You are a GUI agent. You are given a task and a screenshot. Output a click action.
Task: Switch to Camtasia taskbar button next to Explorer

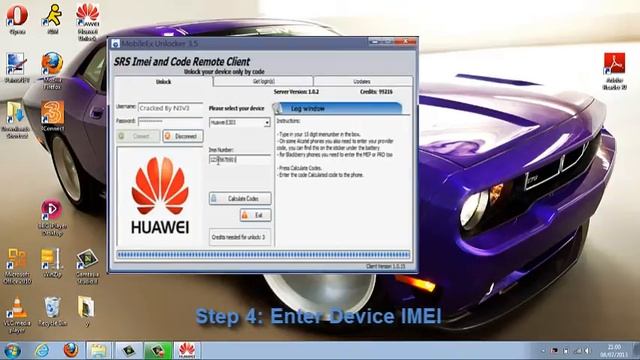pos(128,351)
